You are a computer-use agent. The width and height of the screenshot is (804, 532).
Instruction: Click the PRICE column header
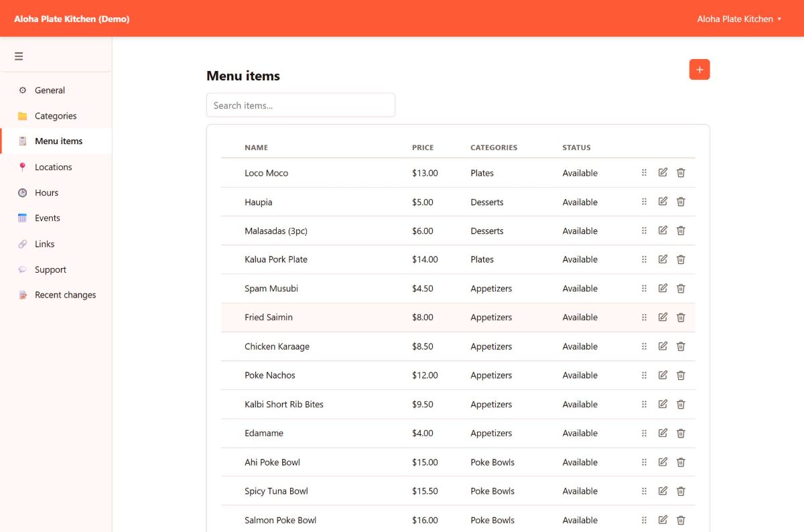tap(423, 147)
